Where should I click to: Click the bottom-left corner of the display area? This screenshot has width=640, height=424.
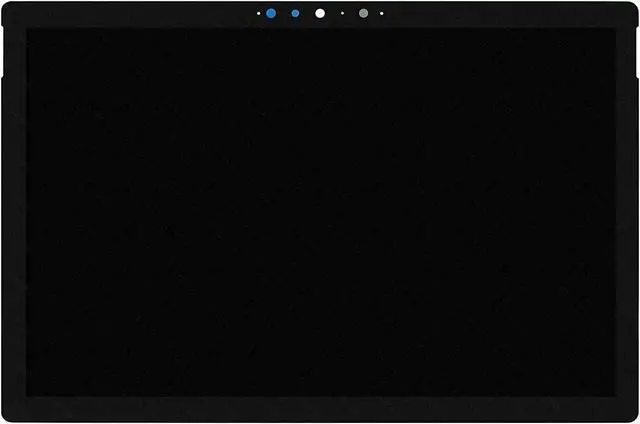point(27,394)
